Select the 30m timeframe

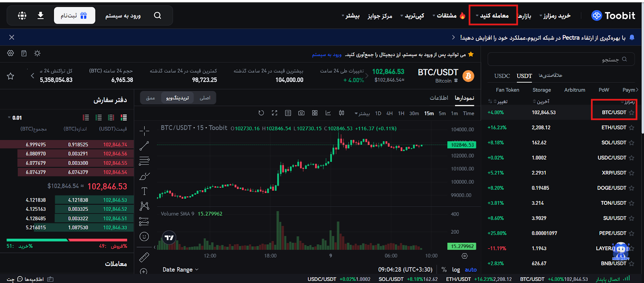coord(414,113)
